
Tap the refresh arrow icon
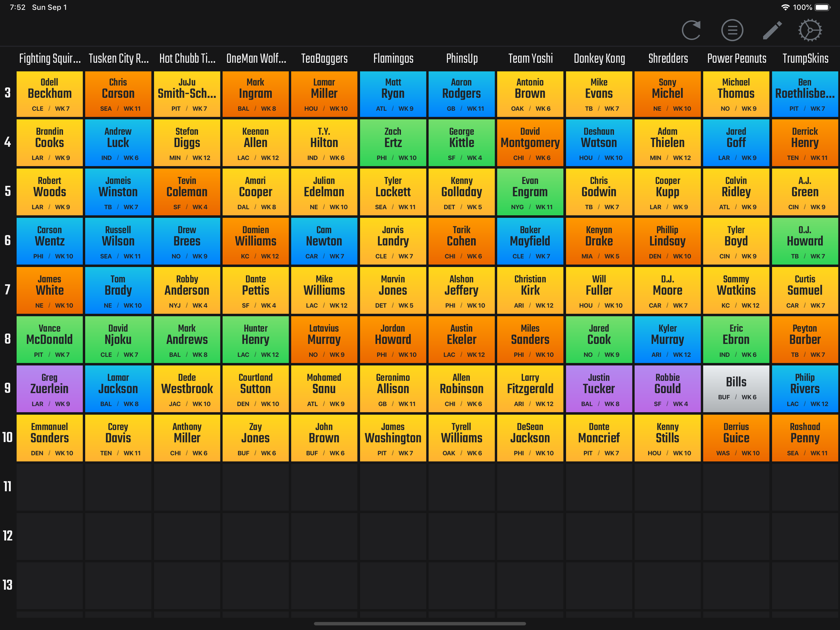tap(691, 30)
